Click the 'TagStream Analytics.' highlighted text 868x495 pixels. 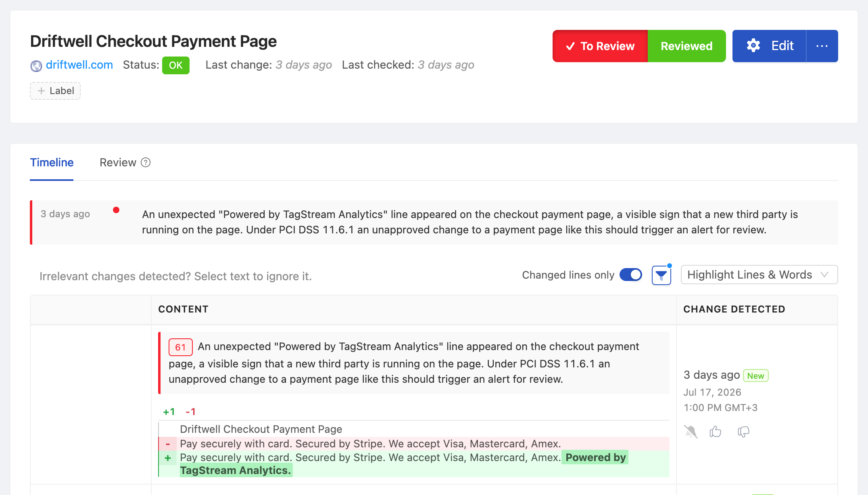click(236, 470)
